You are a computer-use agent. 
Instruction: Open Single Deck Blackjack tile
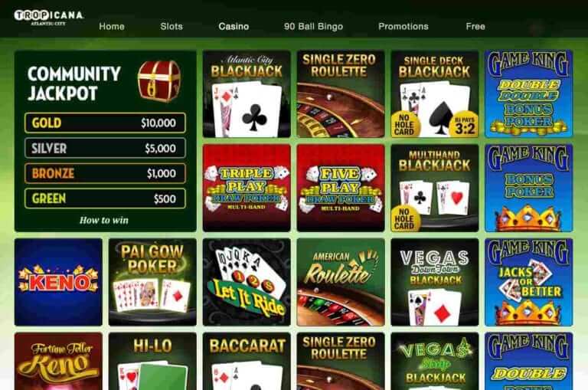click(435, 93)
